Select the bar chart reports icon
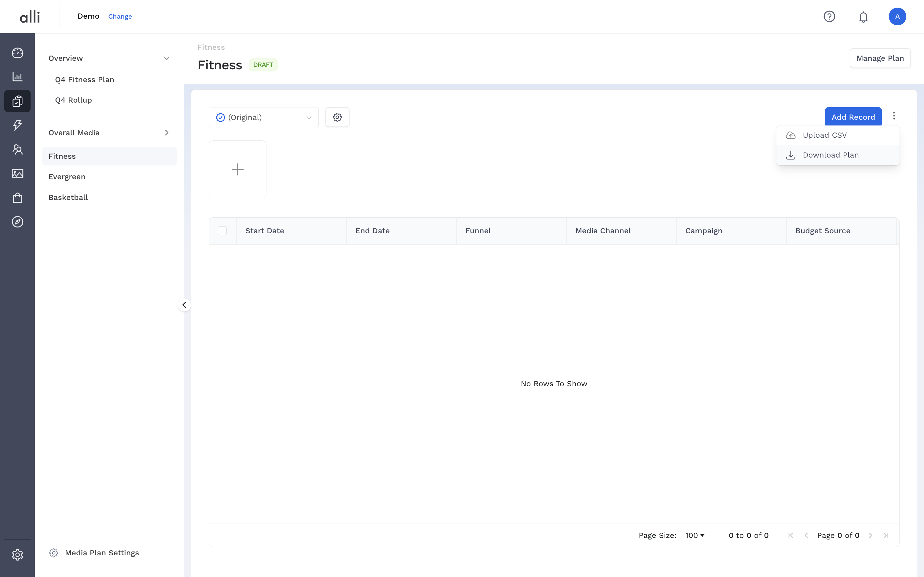 click(17, 77)
